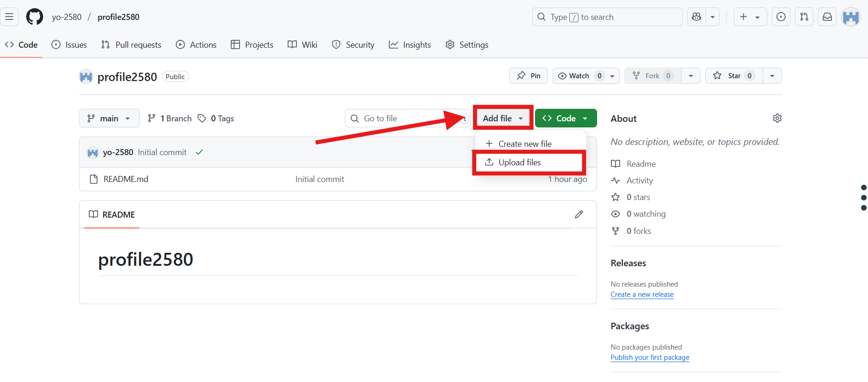Open the hamburger navigation menu
Screen dimensions: 868x382
(x=9, y=17)
